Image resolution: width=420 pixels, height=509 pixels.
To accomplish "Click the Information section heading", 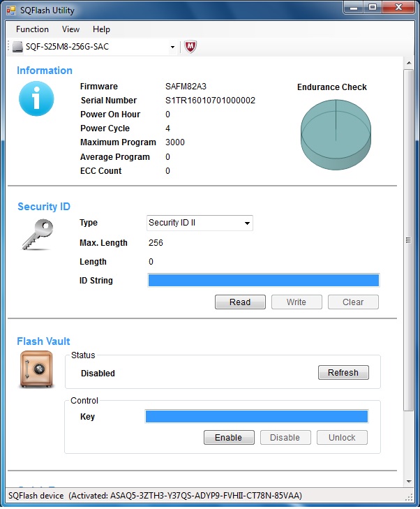I will coord(45,71).
